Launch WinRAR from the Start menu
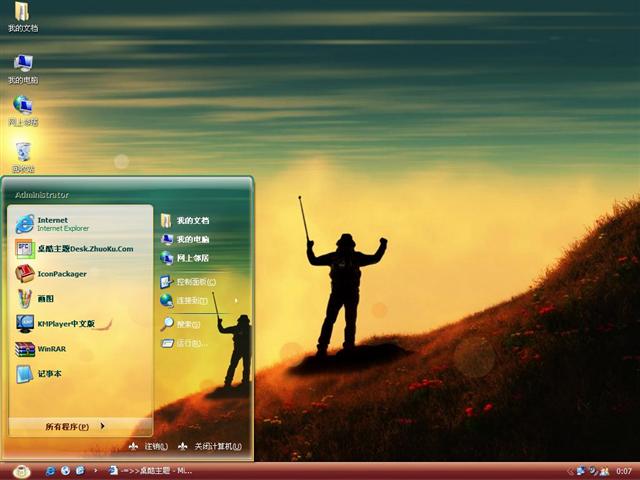This screenshot has width=640, height=480. (50, 349)
